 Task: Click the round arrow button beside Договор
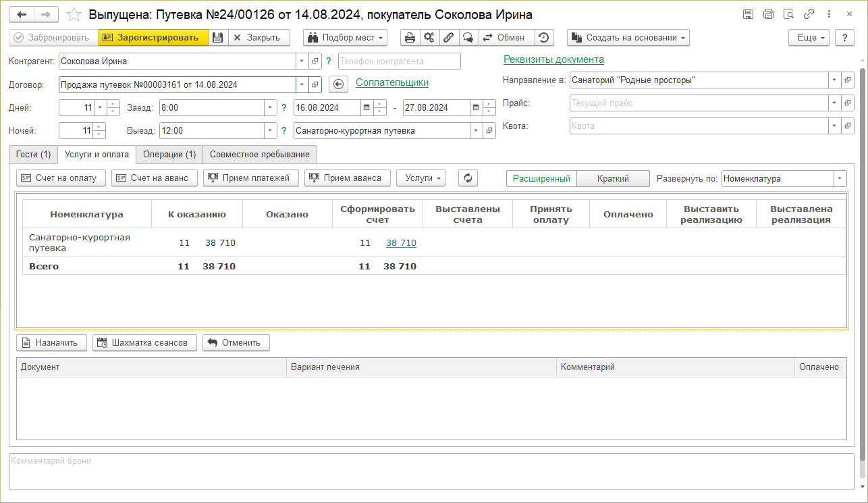click(339, 84)
